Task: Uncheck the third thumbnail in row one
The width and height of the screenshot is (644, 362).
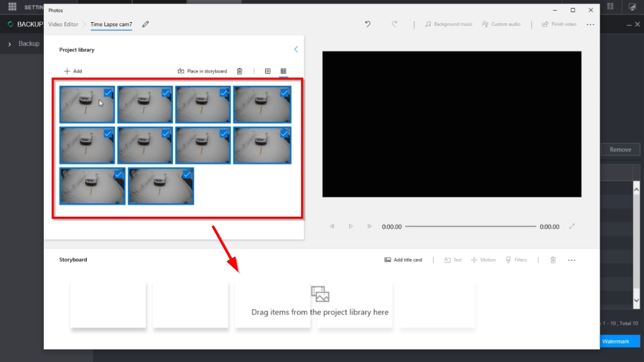Action: coord(224,93)
